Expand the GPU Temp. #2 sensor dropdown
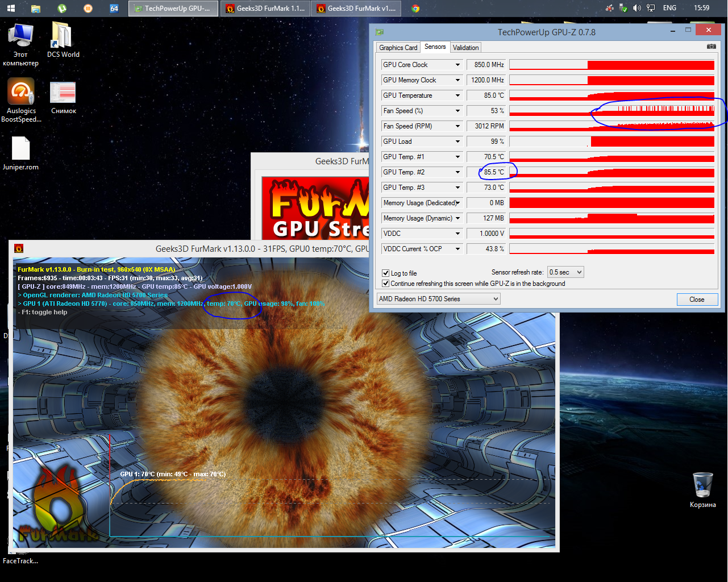728x582 pixels. tap(457, 172)
